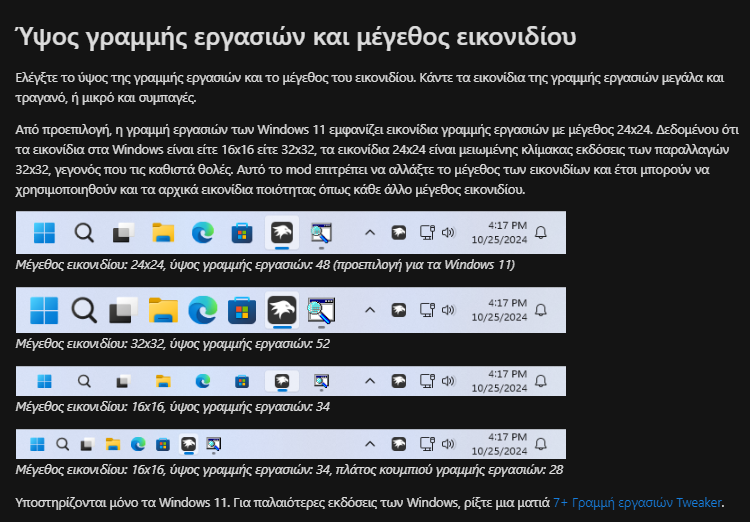The height and width of the screenshot is (522, 750).
Task: Launch Edge icon in the 24x24 taskbar image
Action: coord(203,233)
